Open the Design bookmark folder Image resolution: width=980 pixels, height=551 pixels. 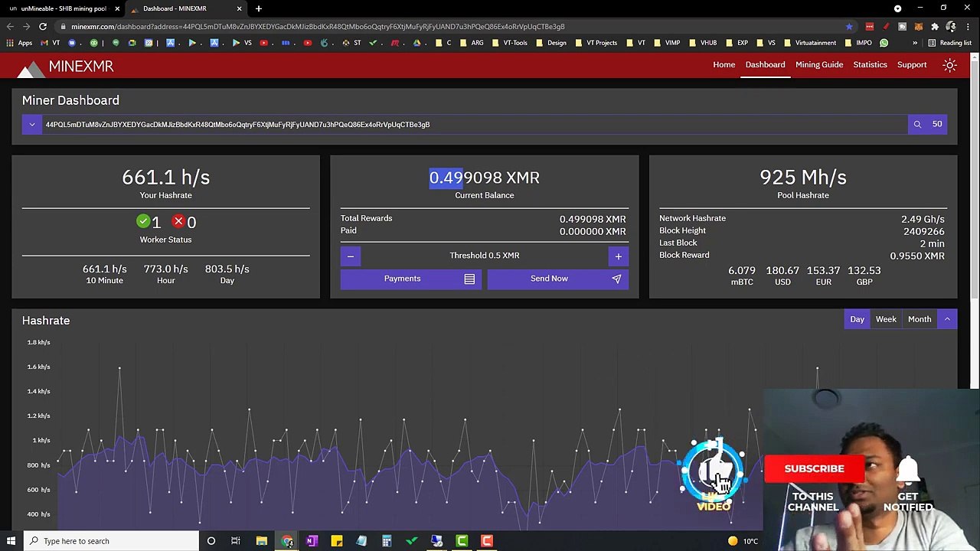pyautogui.click(x=551, y=43)
